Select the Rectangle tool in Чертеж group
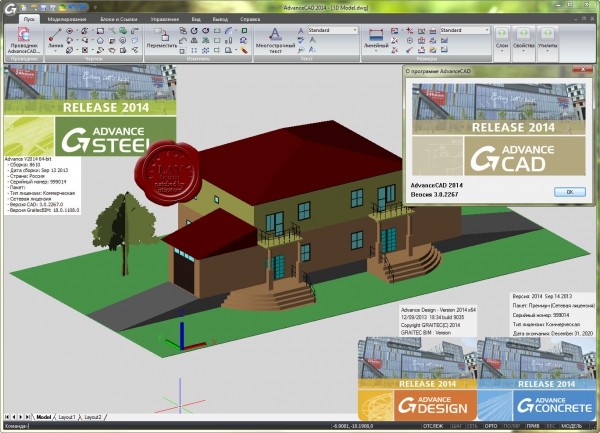The image size is (600, 433). 100,31
